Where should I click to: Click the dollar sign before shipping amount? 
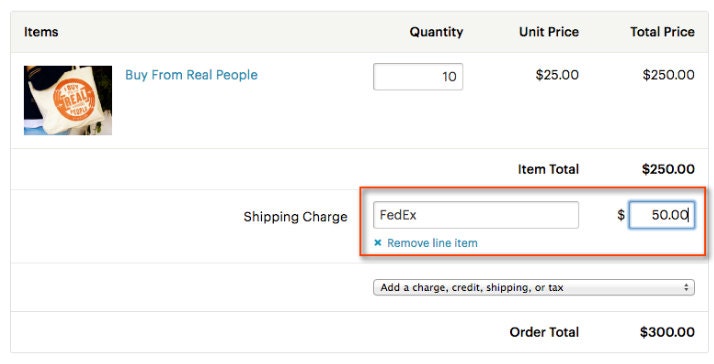pyautogui.click(x=621, y=215)
